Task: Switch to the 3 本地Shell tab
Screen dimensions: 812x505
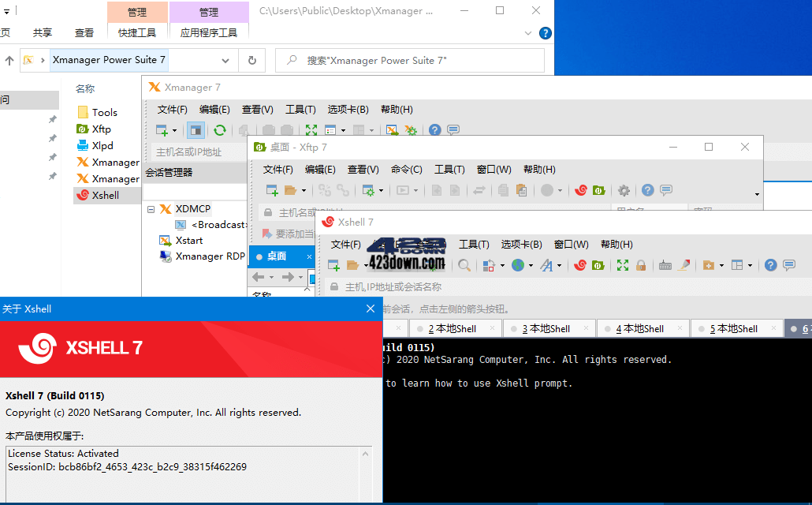Action: [x=549, y=327]
